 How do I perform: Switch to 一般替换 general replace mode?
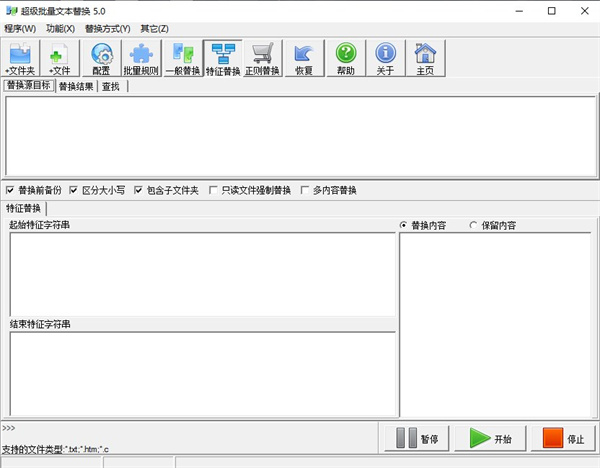coord(183,58)
